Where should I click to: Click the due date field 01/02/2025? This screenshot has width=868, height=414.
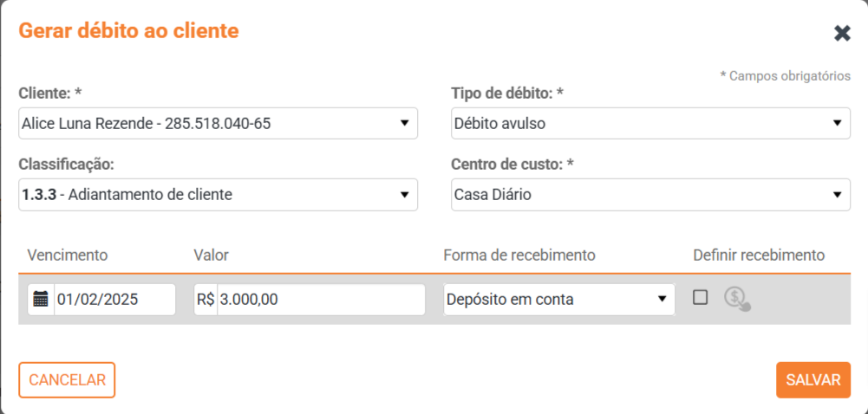click(114, 300)
